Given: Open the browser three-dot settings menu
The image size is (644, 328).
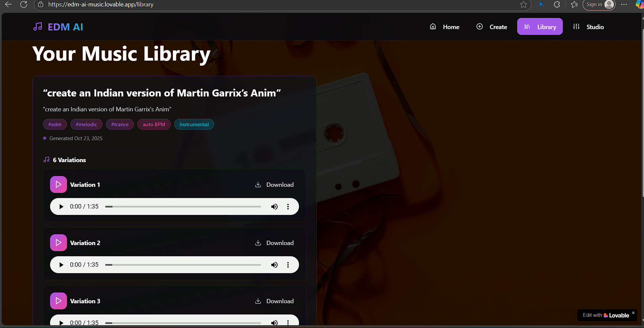Looking at the screenshot, I should pyautogui.click(x=624, y=4).
